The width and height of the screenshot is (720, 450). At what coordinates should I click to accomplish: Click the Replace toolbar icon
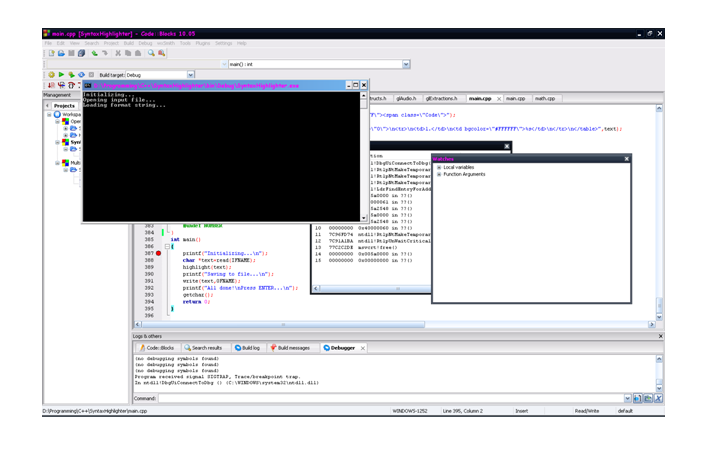(162, 53)
